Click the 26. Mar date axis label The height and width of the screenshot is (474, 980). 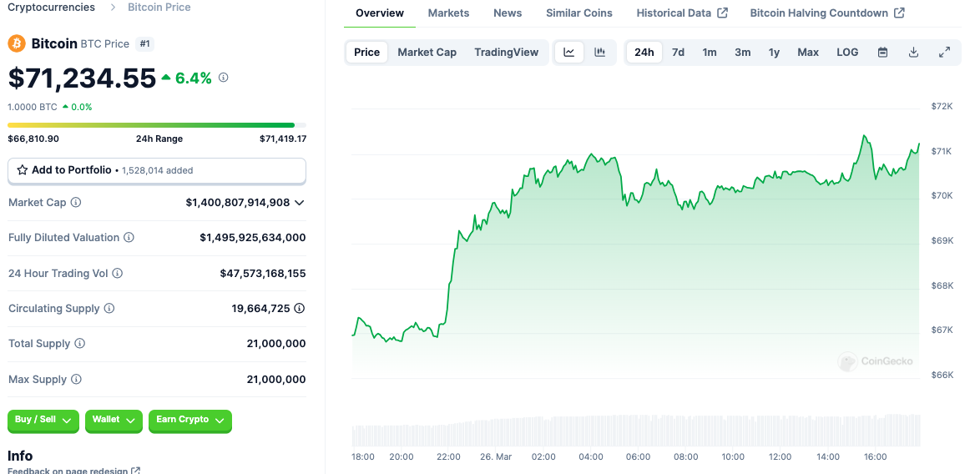tap(496, 456)
